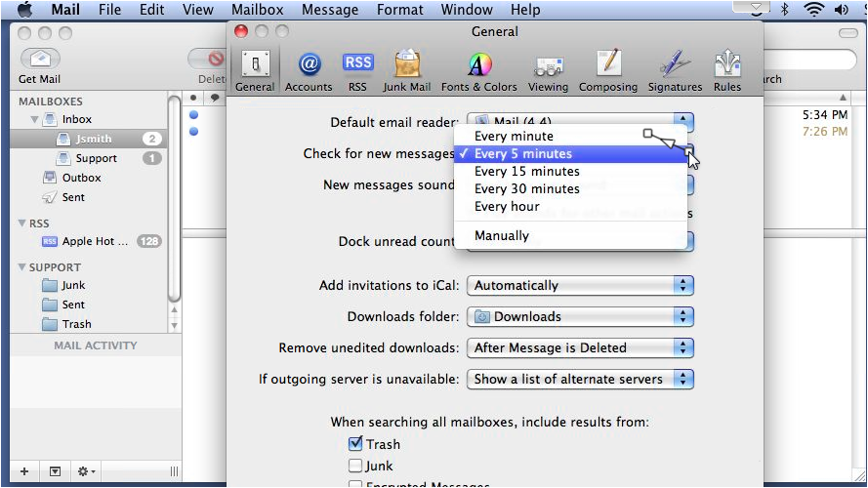Choose Every 5 minutes option

click(571, 154)
